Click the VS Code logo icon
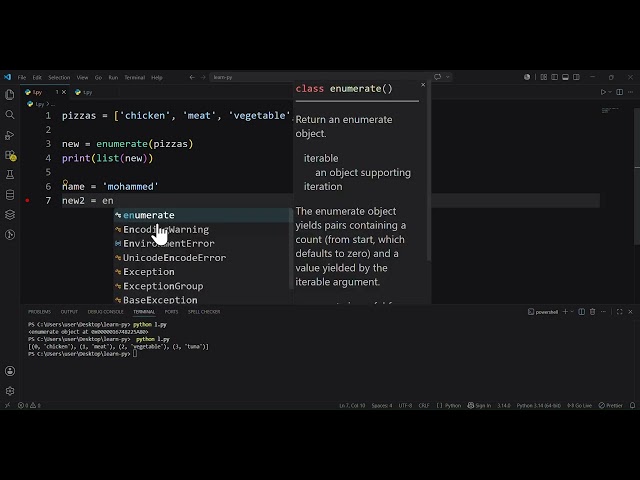The width and height of the screenshot is (640, 480). [7, 77]
